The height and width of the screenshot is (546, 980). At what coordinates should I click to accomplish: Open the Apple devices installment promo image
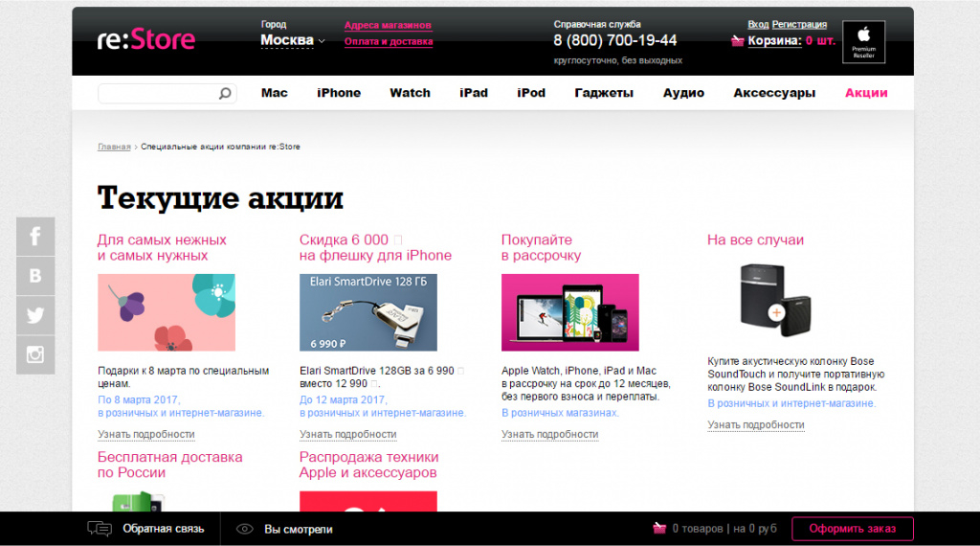click(570, 312)
